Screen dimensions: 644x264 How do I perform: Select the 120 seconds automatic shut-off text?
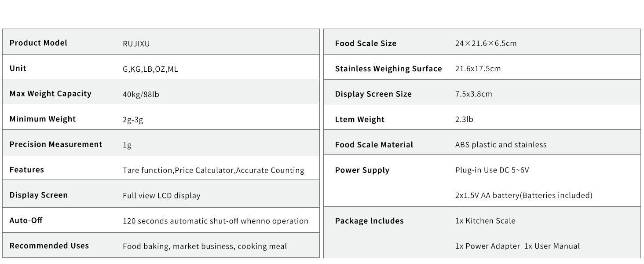215,221
